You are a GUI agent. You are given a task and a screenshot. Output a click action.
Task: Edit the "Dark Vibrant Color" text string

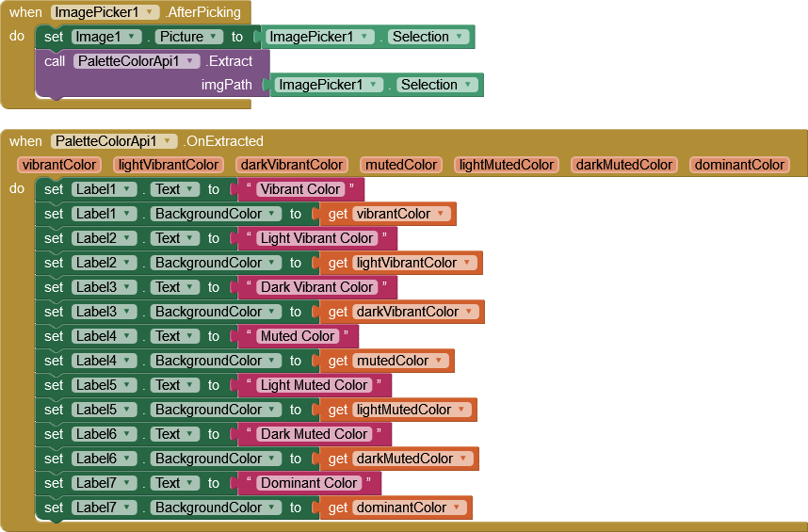click(316, 287)
